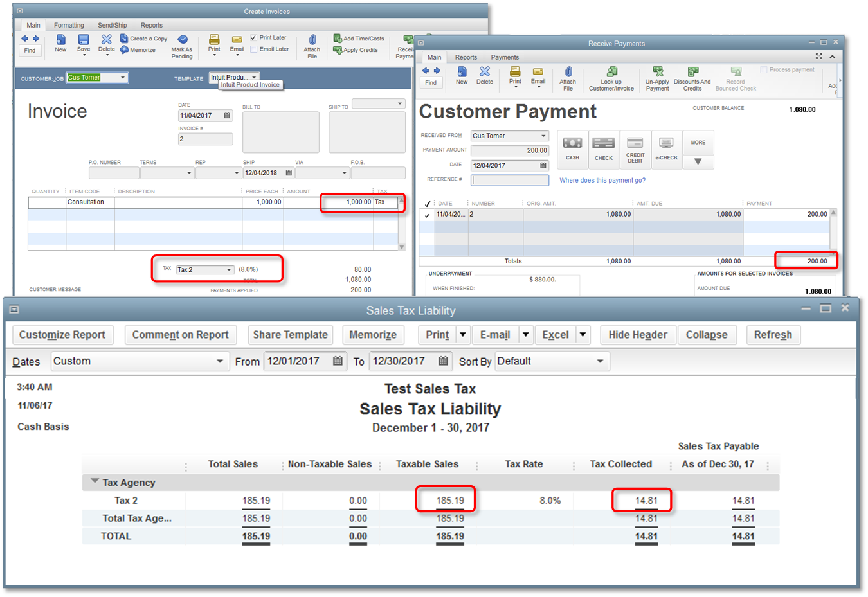Click Reference # input field
Viewport: 868px width, 597px height.
(510, 181)
